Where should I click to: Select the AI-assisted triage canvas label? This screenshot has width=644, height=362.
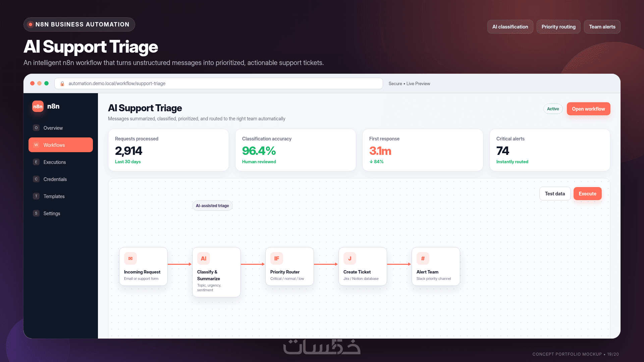[x=212, y=206]
